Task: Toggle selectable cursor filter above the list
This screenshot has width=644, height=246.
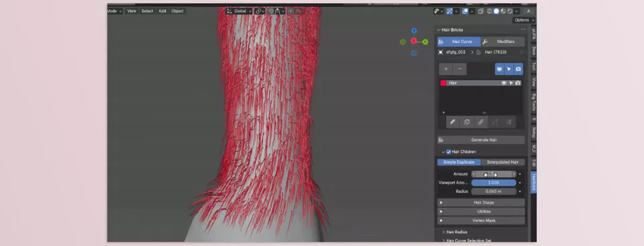Action: pos(509,69)
